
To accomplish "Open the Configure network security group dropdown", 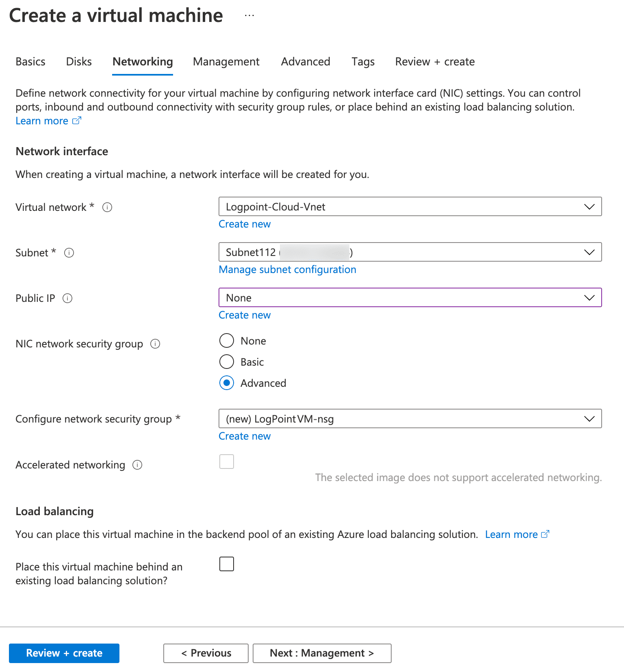I will tap(410, 418).
